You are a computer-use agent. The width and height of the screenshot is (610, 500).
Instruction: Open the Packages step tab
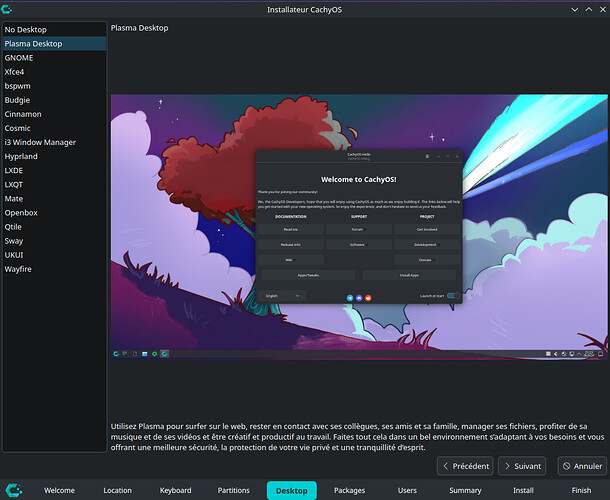[349, 491]
